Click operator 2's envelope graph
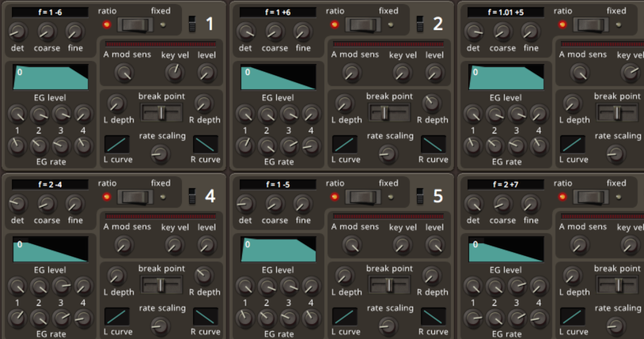Viewport: 644px width, 339px height. [x=278, y=77]
